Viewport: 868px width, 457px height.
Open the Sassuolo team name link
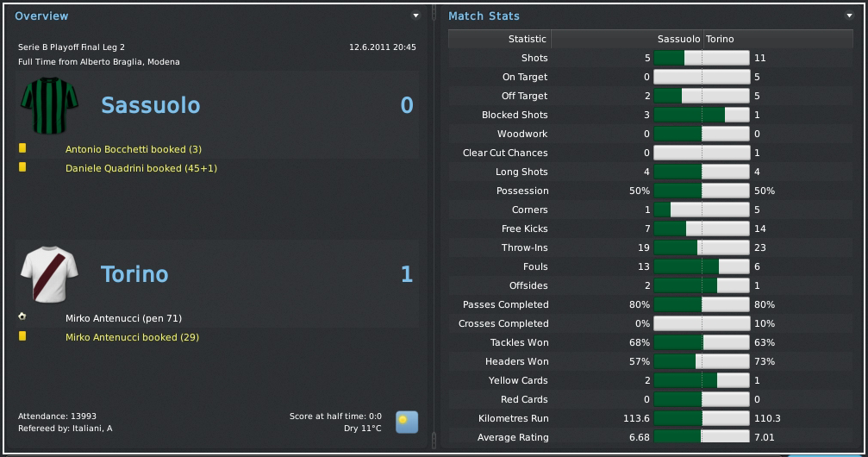pyautogui.click(x=150, y=105)
